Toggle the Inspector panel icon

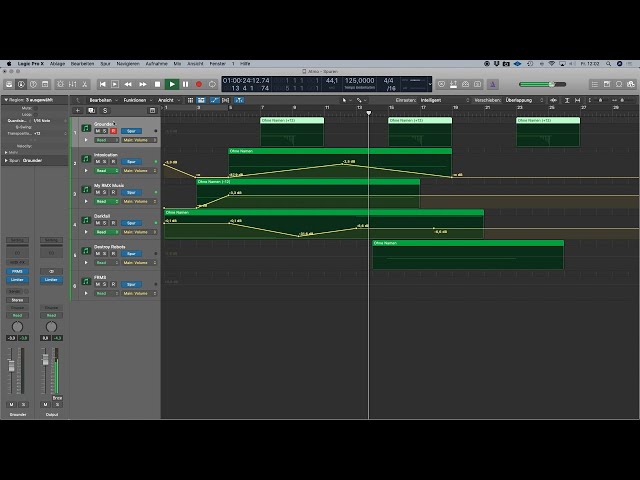(21, 84)
